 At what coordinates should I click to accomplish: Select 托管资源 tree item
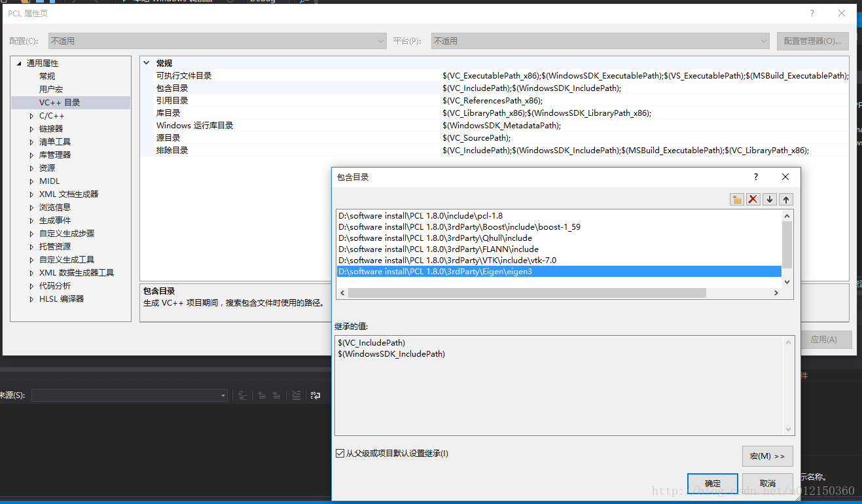[x=55, y=247]
